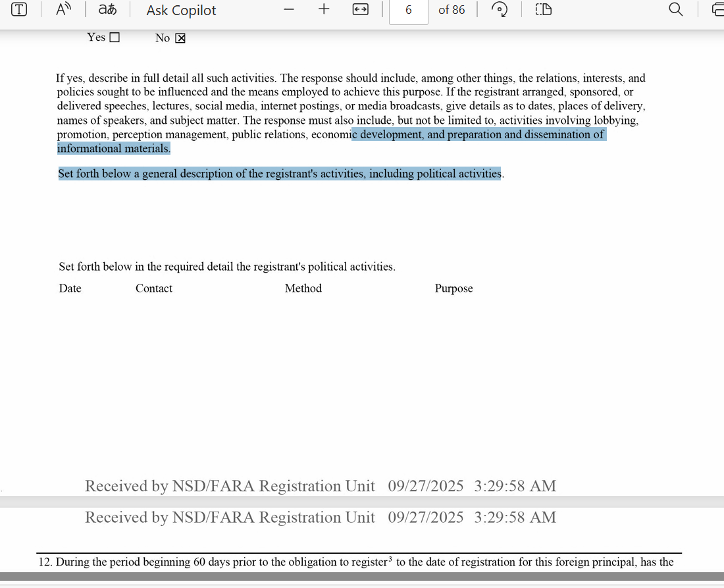This screenshot has height=588, width=724.
Task: Open the Translate tool icon
Action: tap(107, 9)
